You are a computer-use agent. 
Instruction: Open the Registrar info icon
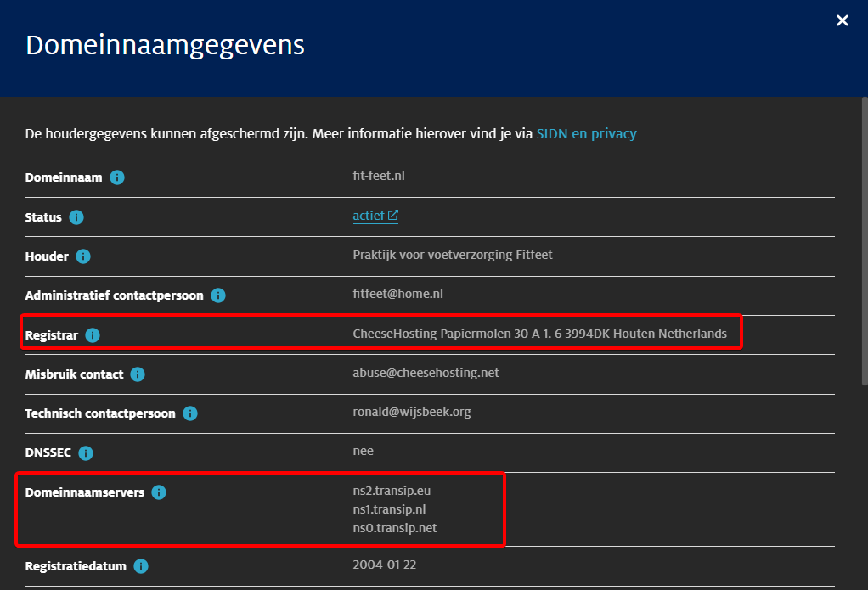93,335
